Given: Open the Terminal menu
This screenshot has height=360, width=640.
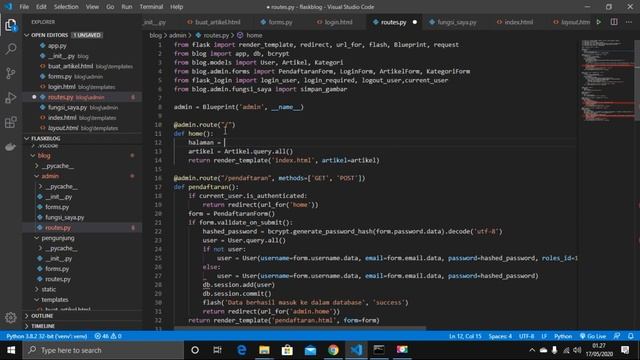Looking at the screenshot, I should coord(151,7).
